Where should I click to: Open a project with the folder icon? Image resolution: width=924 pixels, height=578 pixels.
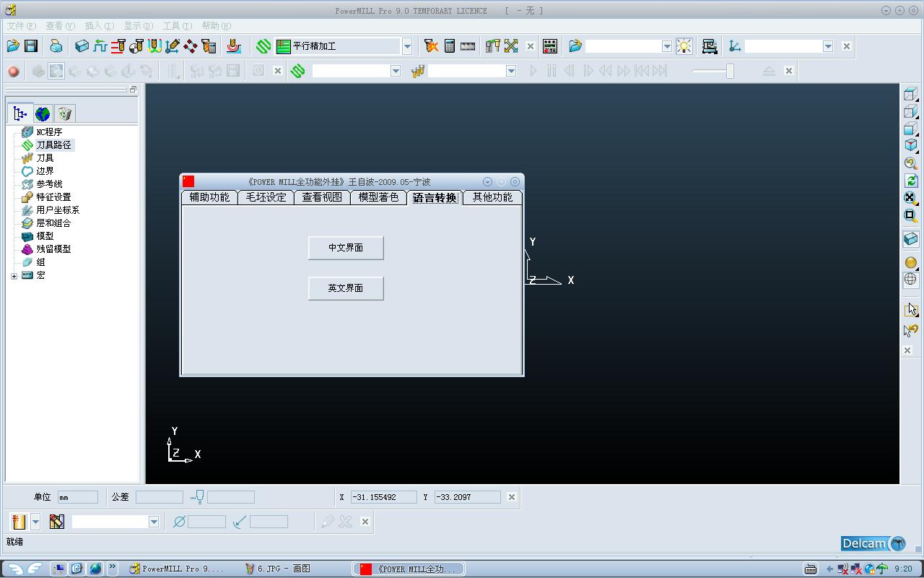[13, 46]
